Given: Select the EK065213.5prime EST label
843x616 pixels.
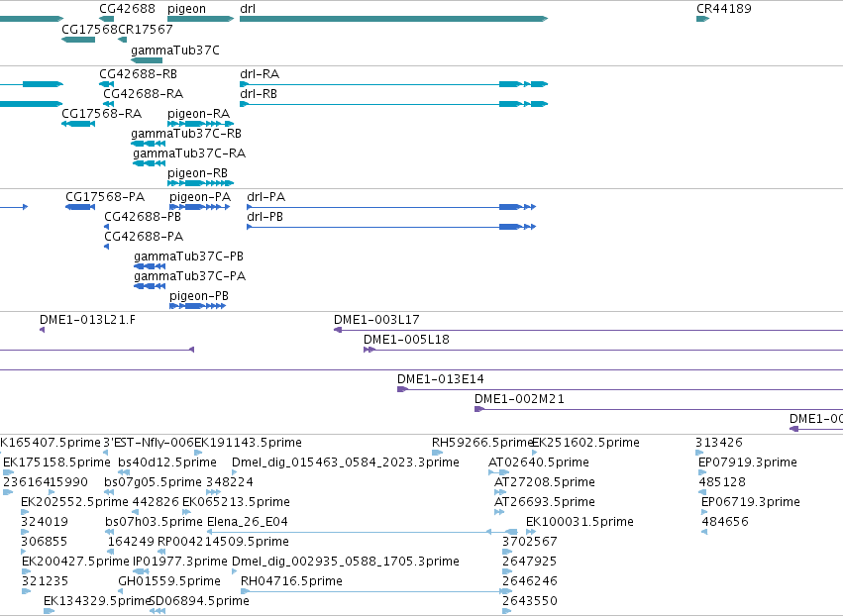Looking at the screenshot, I should [236, 502].
